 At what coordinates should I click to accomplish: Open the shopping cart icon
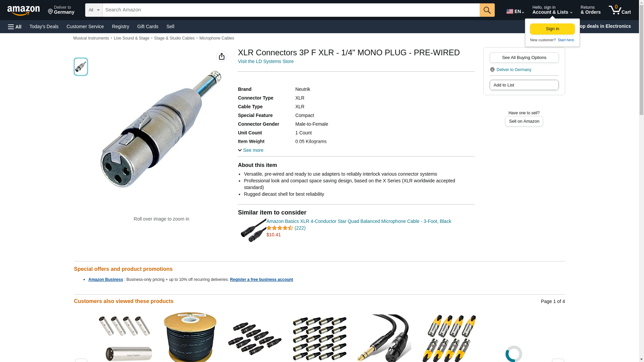point(620,10)
